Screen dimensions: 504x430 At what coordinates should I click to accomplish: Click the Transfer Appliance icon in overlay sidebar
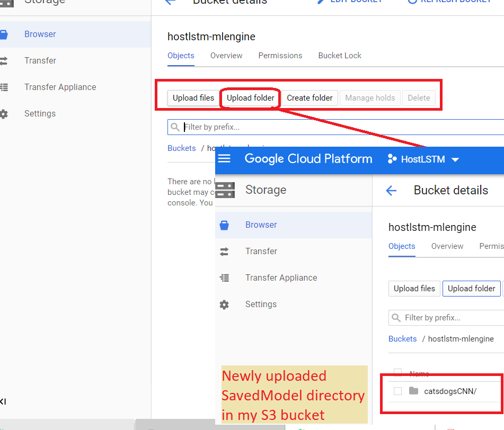coord(225,278)
